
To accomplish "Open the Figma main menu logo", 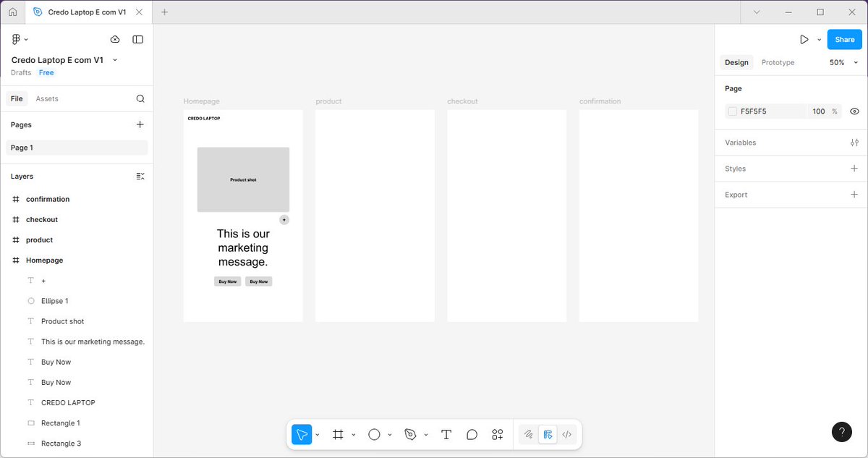I will point(16,39).
